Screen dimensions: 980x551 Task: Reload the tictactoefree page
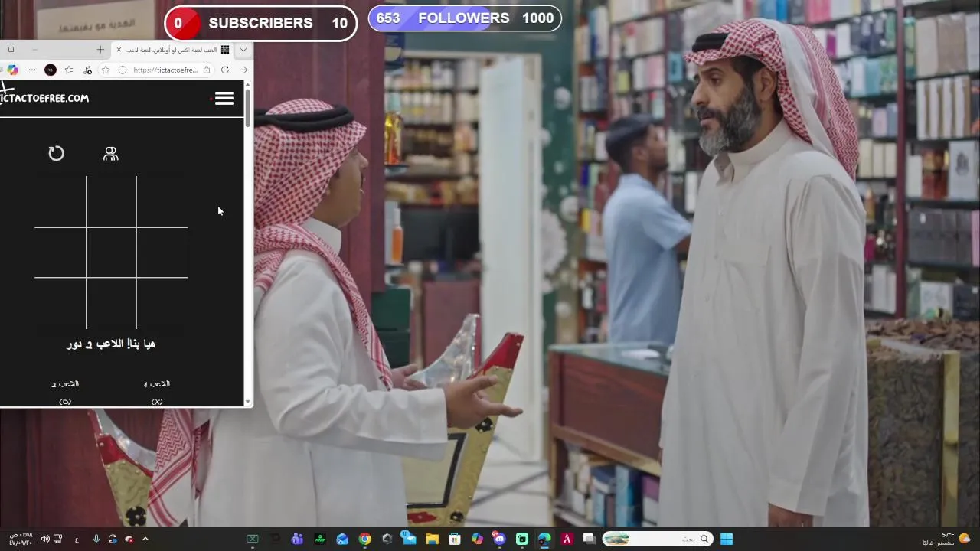[225, 70]
